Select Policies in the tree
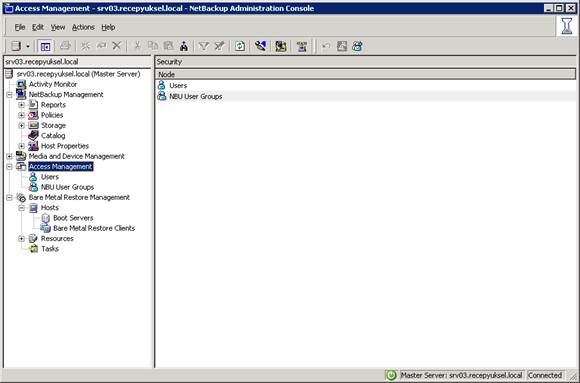Image resolution: width=580 pixels, height=383 pixels. click(52, 115)
